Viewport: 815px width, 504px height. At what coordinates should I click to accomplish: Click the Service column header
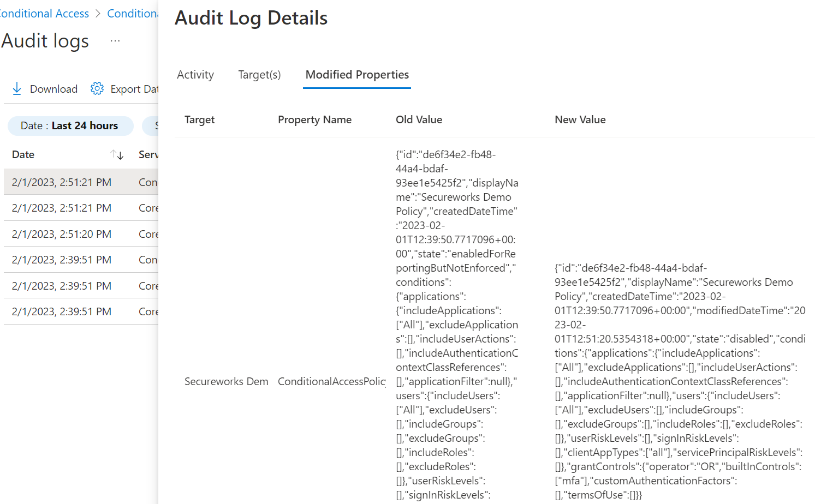(148, 155)
